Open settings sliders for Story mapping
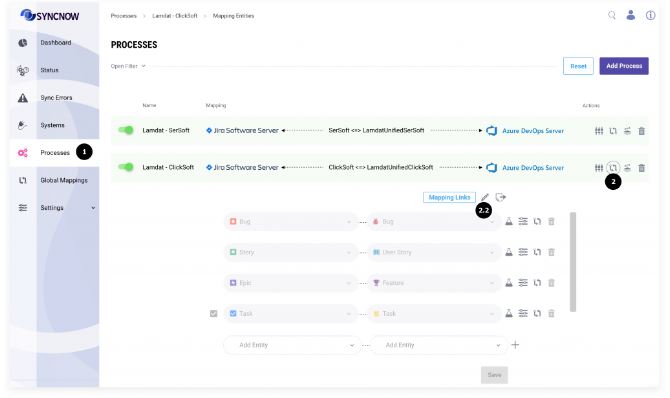The height and width of the screenshot is (398, 670). pyautogui.click(x=523, y=252)
